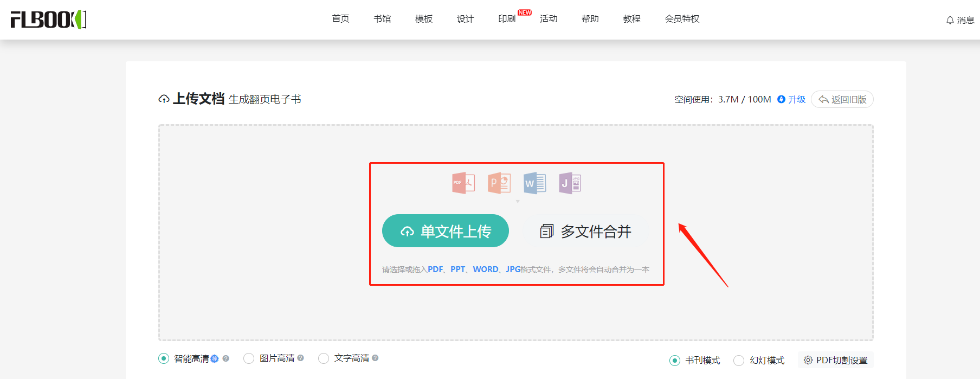Click the 多文件合并 button
The width and height of the screenshot is (980, 379).
(586, 232)
